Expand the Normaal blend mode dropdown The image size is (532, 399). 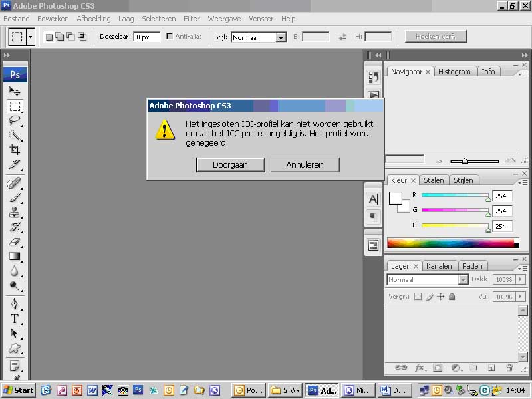click(x=463, y=280)
